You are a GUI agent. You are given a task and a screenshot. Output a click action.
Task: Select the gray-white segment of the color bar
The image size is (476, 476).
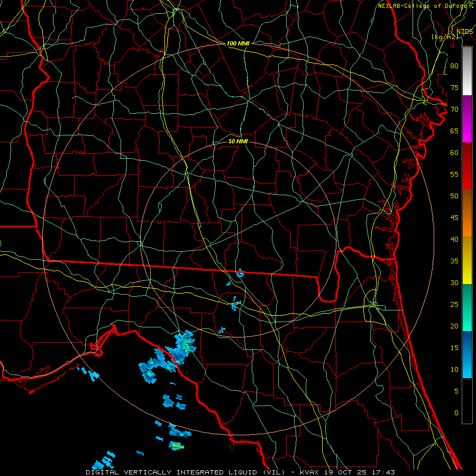(467, 71)
